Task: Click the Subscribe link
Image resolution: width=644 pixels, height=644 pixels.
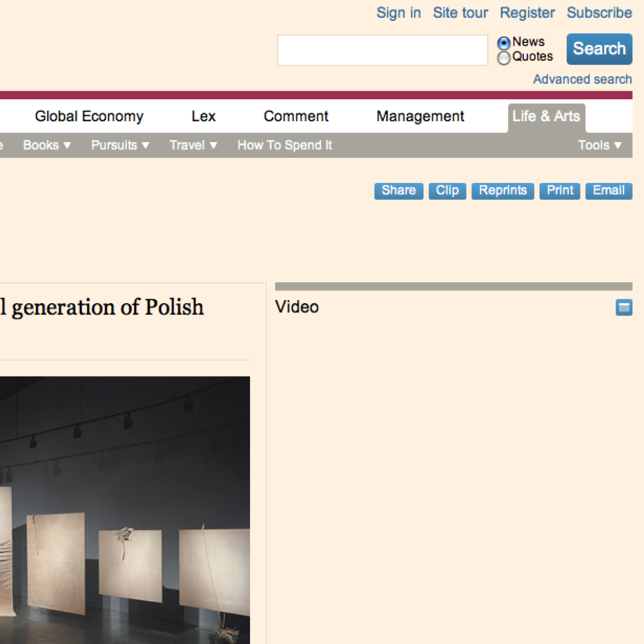Action: (599, 13)
